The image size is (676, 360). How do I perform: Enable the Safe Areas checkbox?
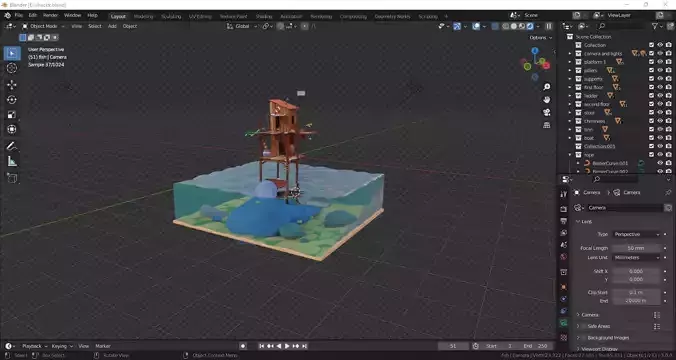(583, 326)
